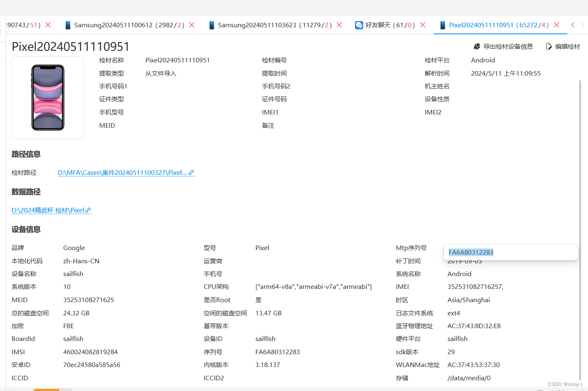Screen dimensions: 588x391
Task: Click the Mtp序列号 FA6A80312283 popup field
Action: pyautogui.click(x=511, y=253)
